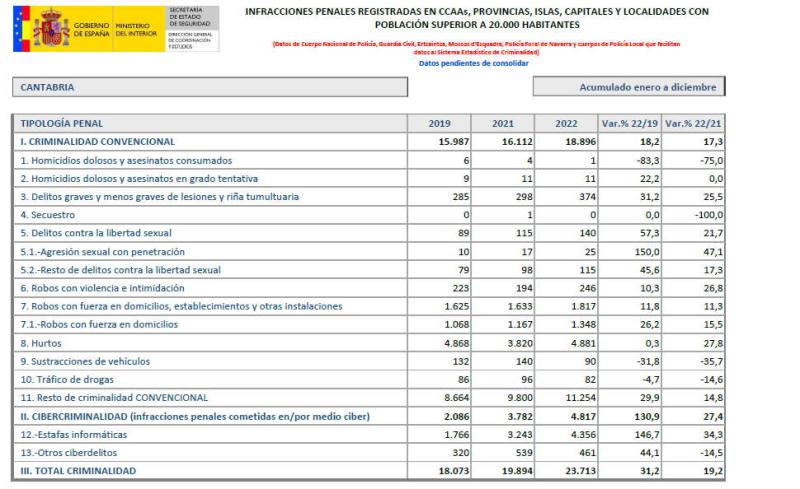Screen dimensions: 800x489
Task: Click the 'Ministerio del Interior' logo text
Action: coord(136,30)
